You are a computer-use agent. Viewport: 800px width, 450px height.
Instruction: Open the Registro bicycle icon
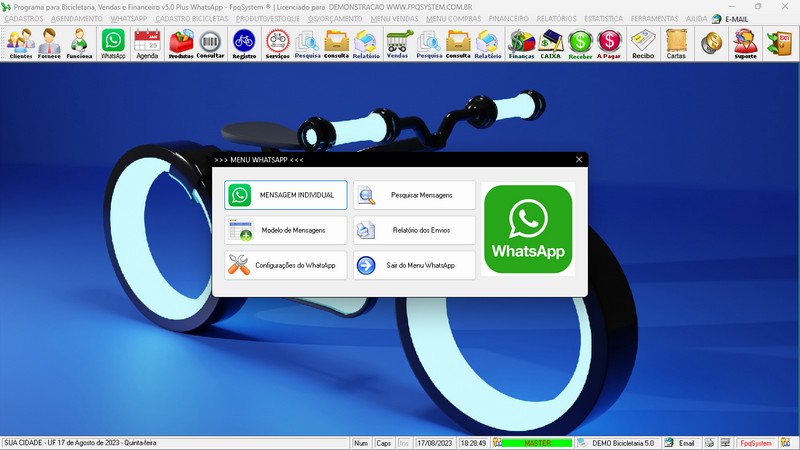coord(243,43)
